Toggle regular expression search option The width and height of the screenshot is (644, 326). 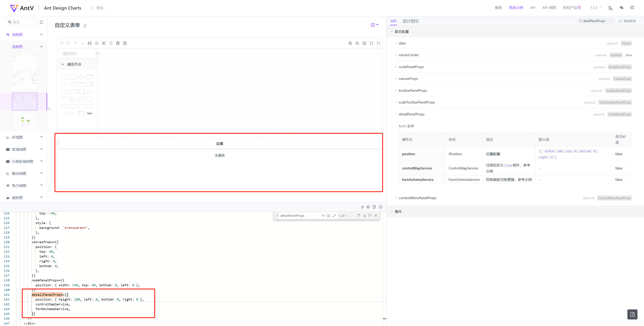coord(334,216)
